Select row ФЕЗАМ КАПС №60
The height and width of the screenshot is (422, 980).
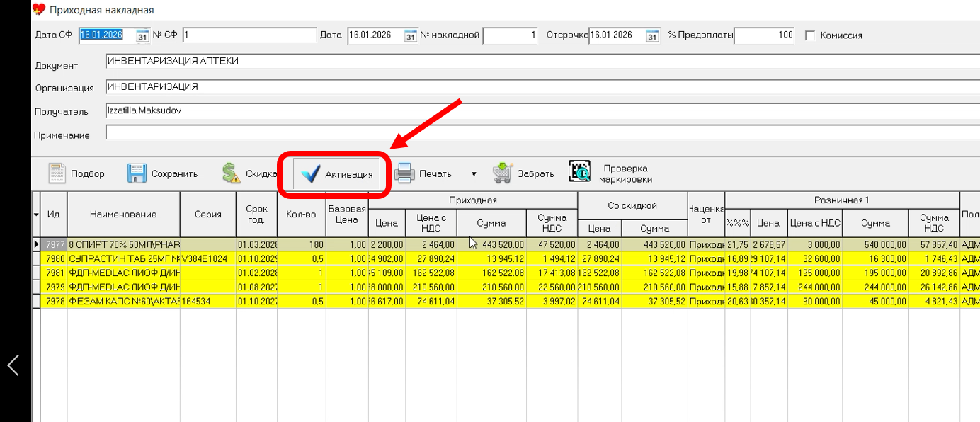coord(124,302)
